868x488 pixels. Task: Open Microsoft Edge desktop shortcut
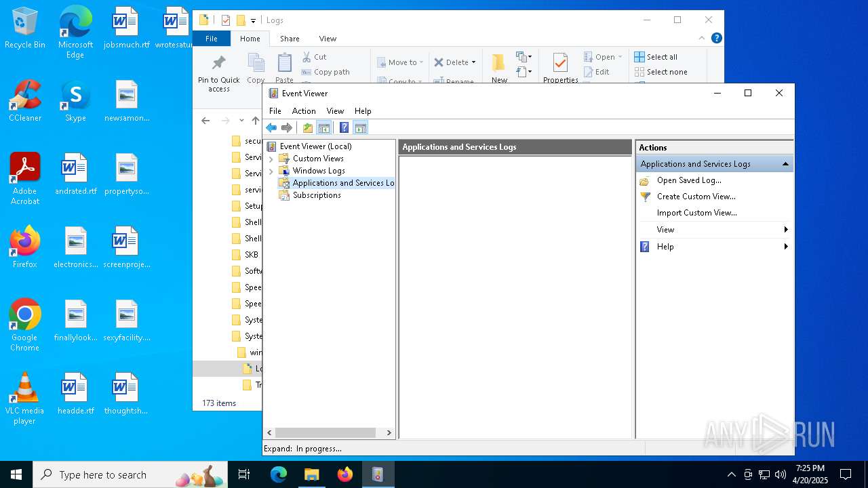point(75,33)
